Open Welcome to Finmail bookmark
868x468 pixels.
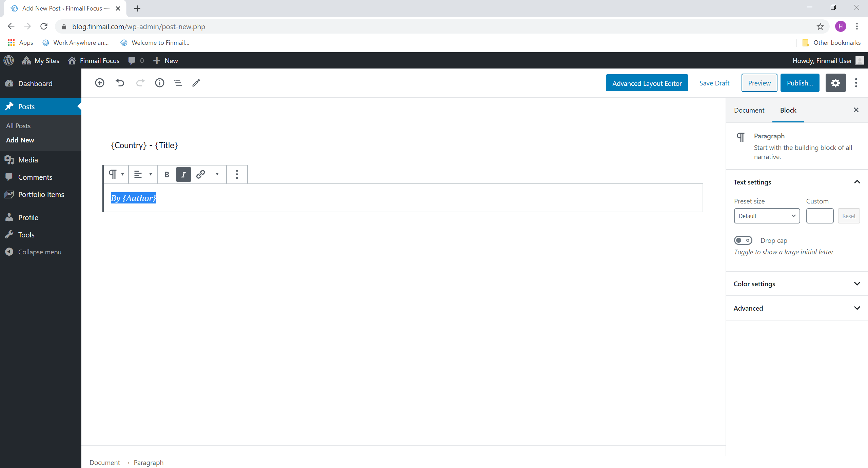(155, 42)
